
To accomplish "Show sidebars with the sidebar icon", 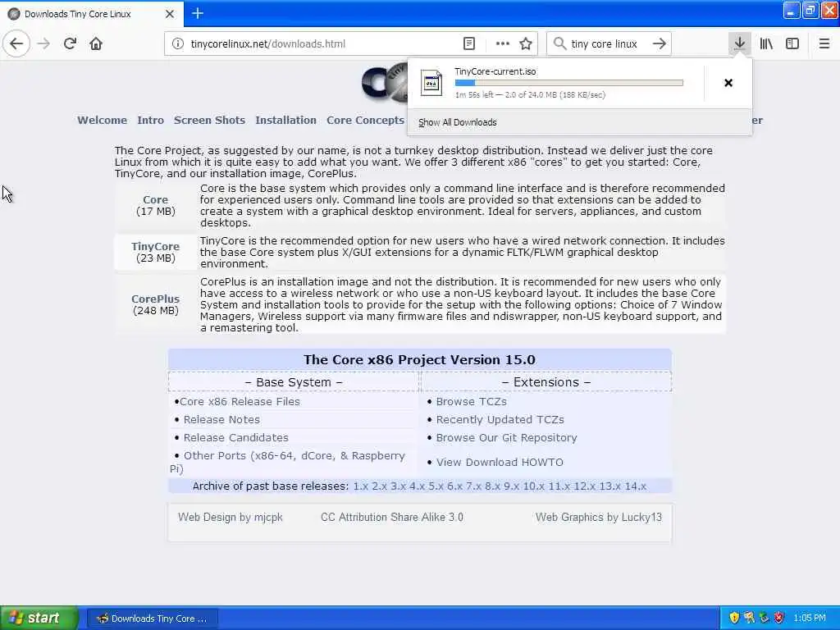I will [792, 44].
